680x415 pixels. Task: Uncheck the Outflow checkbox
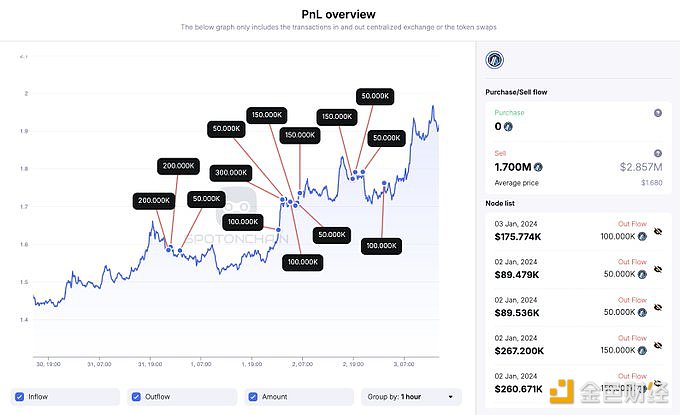137,397
